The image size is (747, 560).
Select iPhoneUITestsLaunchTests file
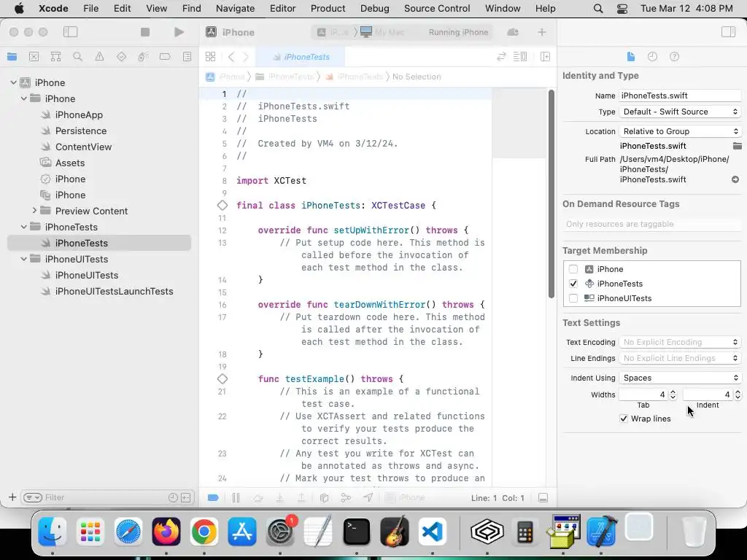pyautogui.click(x=114, y=291)
